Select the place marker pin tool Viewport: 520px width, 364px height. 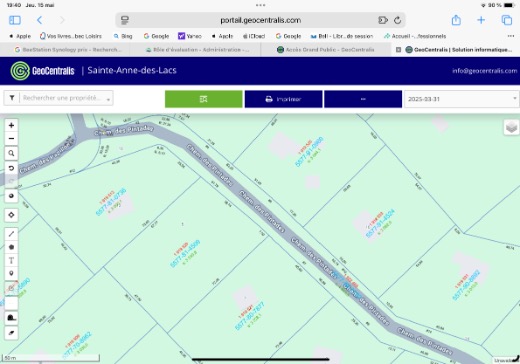[x=11, y=274]
